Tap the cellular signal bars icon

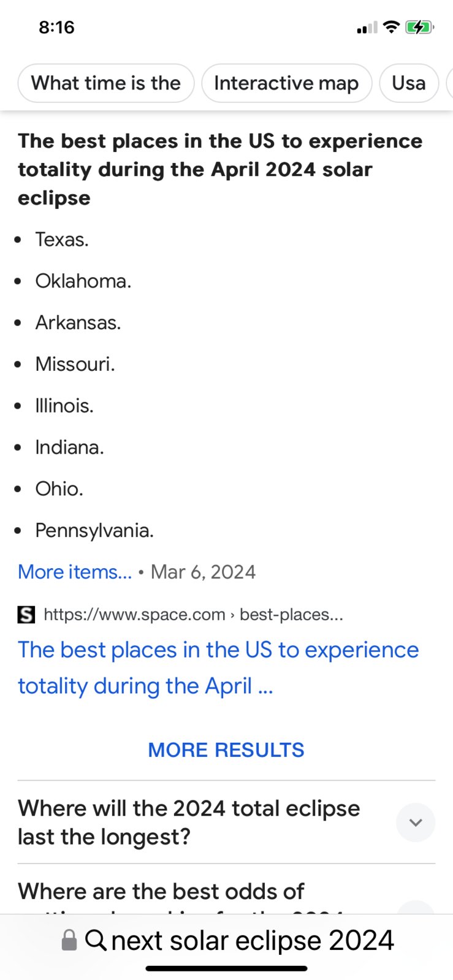(x=367, y=28)
